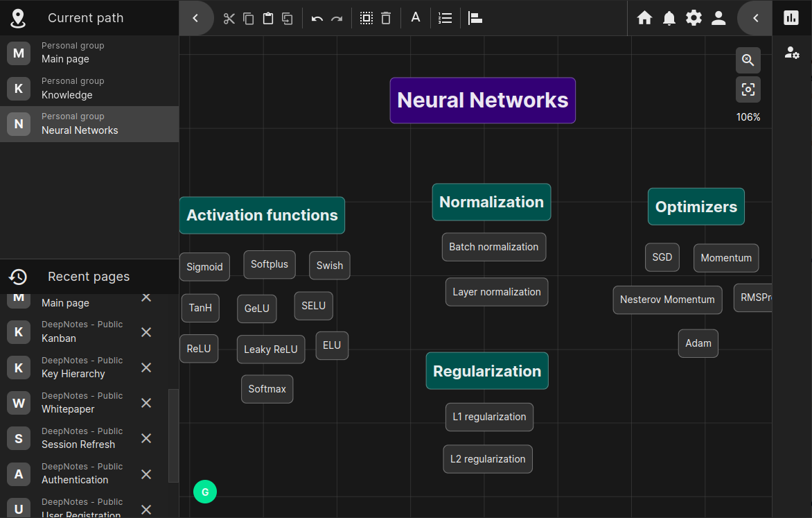Select the Normalization heading note
This screenshot has height=518, width=812.
[x=491, y=202]
